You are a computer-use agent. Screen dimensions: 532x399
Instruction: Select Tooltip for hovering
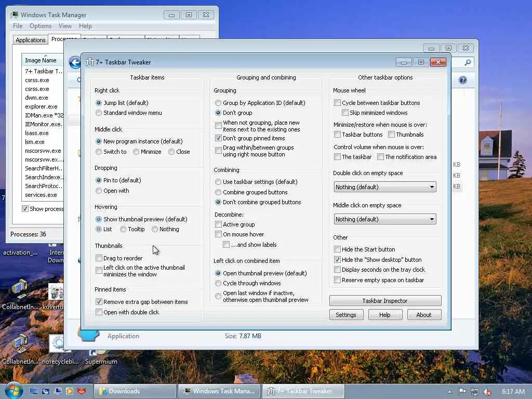[123, 229]
